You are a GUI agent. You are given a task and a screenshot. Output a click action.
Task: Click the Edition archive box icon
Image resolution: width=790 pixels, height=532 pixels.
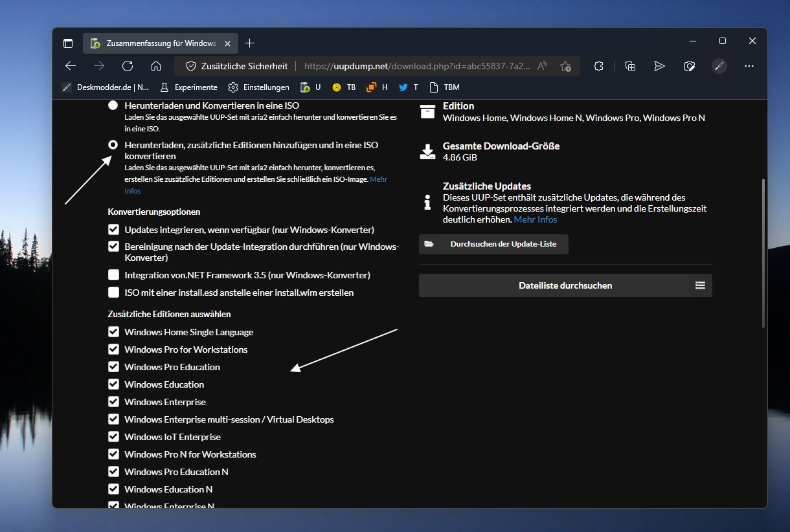click(x=427, y=111)
